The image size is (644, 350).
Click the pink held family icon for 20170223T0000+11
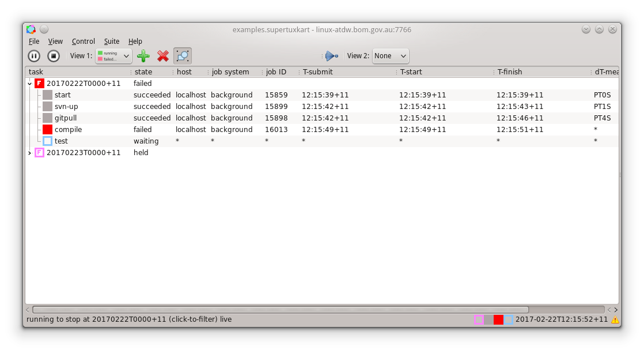click(x=39, y=153)
